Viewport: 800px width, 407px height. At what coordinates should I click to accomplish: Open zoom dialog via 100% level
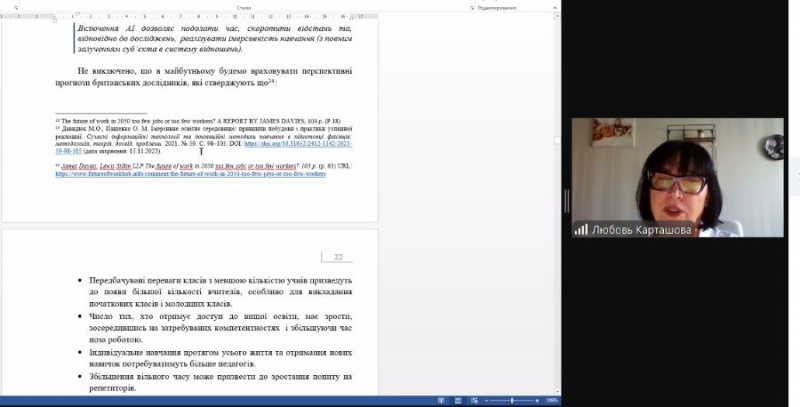tap(552, 400)
